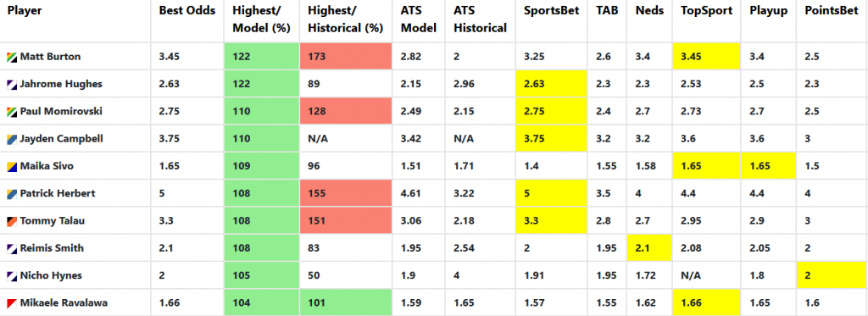Click the team flag icon beside Tommy Talau

[x=12, y=221]
